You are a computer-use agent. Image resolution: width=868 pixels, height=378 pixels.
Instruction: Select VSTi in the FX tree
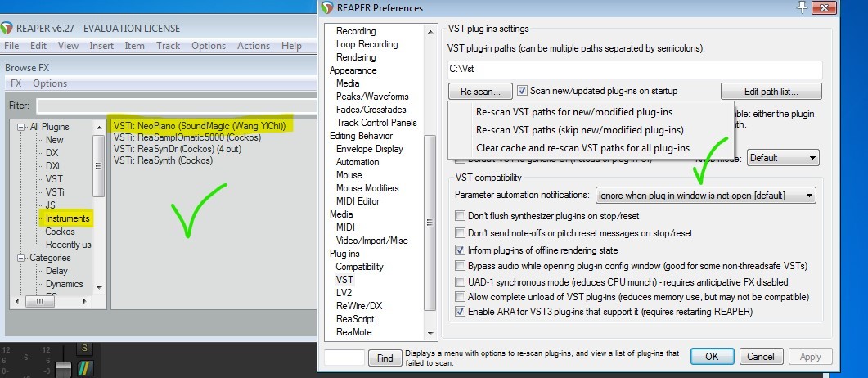pyautogui.click(x=55, y=192)
